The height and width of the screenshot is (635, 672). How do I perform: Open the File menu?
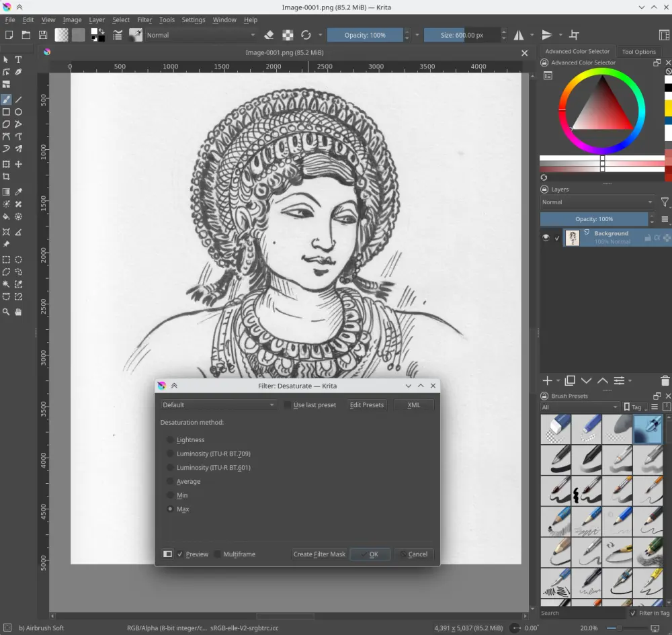10,19
